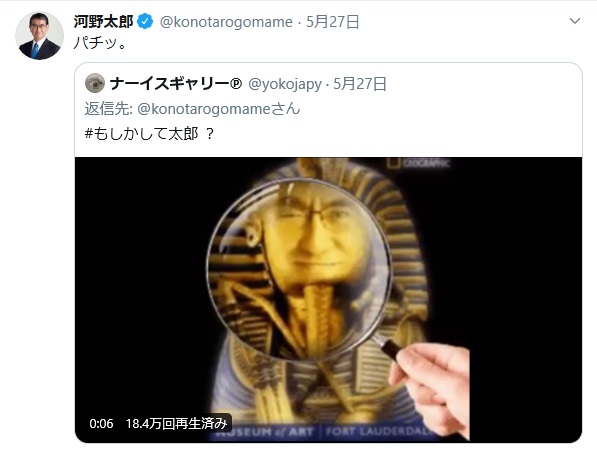Click @konotarogomameさん reply-to mention
This screenshot has width=597, height=452.
point(219,109)
